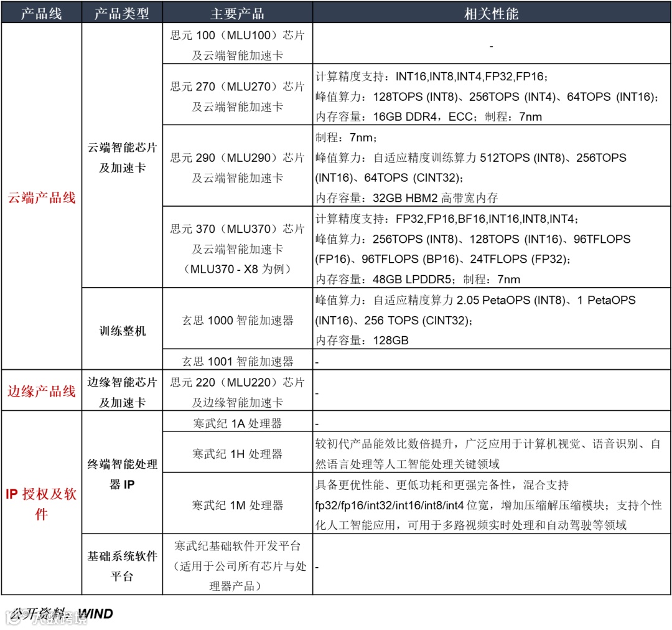Click the 云端智能芯片及加速卡 cell
This screenshot has height=630, width=672.
click(122, 155)
